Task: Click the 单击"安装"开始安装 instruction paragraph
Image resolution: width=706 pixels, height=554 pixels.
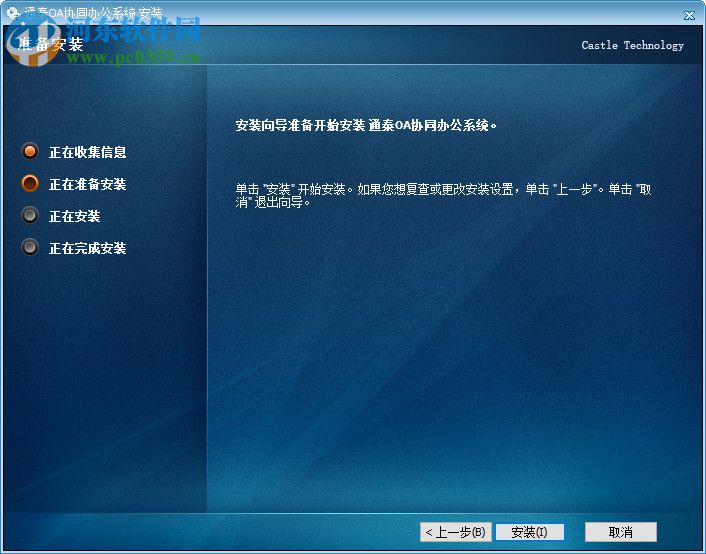Action: (444, 195)
